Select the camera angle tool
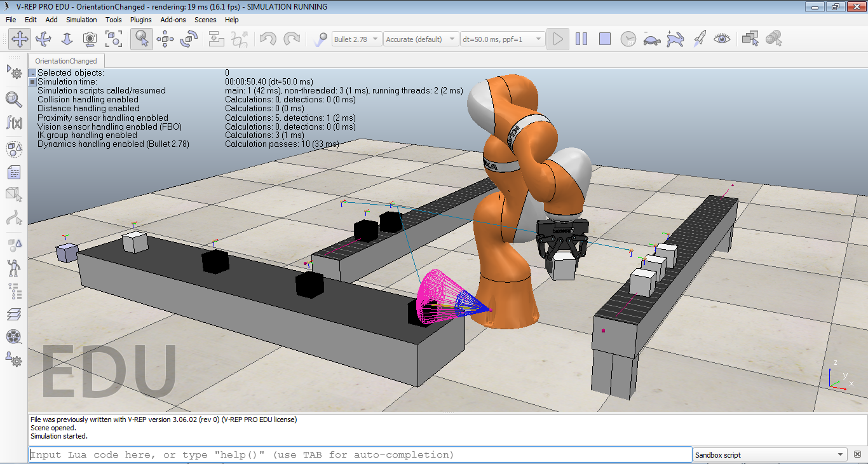This screenshot has height=464, width=868. (x=90, y=39)
